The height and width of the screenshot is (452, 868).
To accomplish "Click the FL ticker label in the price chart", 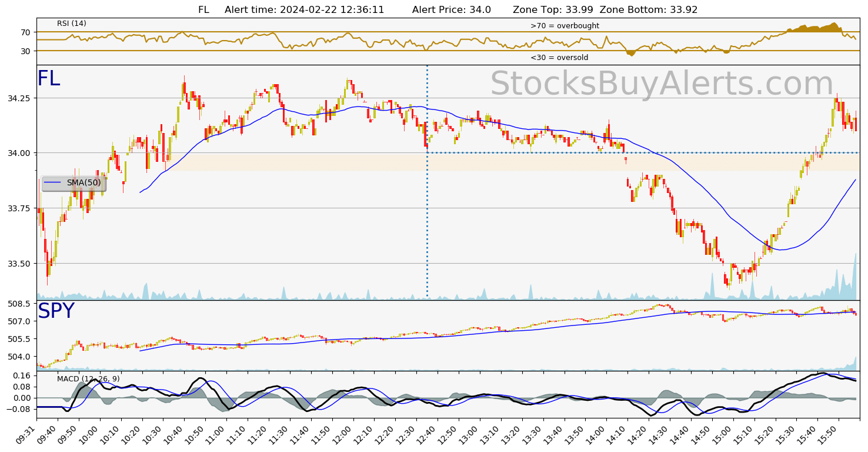I will coord(49,79).
